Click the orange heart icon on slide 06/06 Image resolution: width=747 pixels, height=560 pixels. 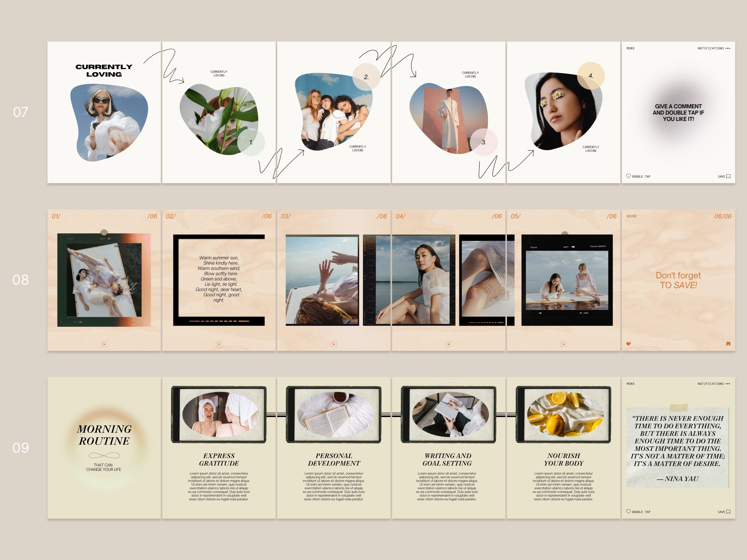click(628, 344)
